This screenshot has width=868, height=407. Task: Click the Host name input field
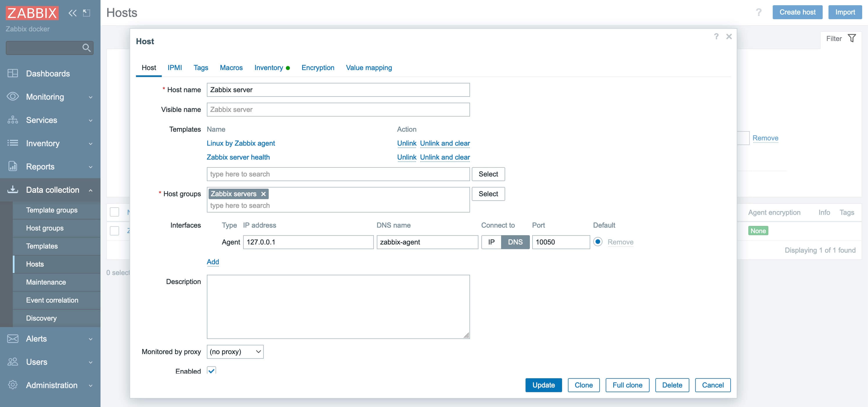pyautogui.click(x=338, y=90)
